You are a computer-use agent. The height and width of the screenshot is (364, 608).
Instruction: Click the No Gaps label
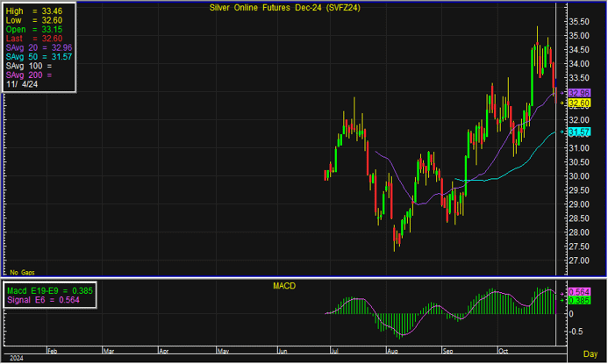tap(22, 273)
